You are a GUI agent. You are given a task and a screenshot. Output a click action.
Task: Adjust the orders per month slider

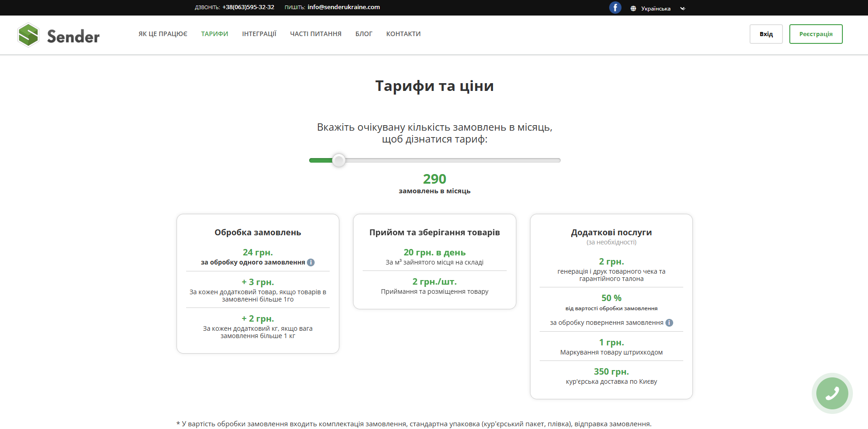(339, 160)
